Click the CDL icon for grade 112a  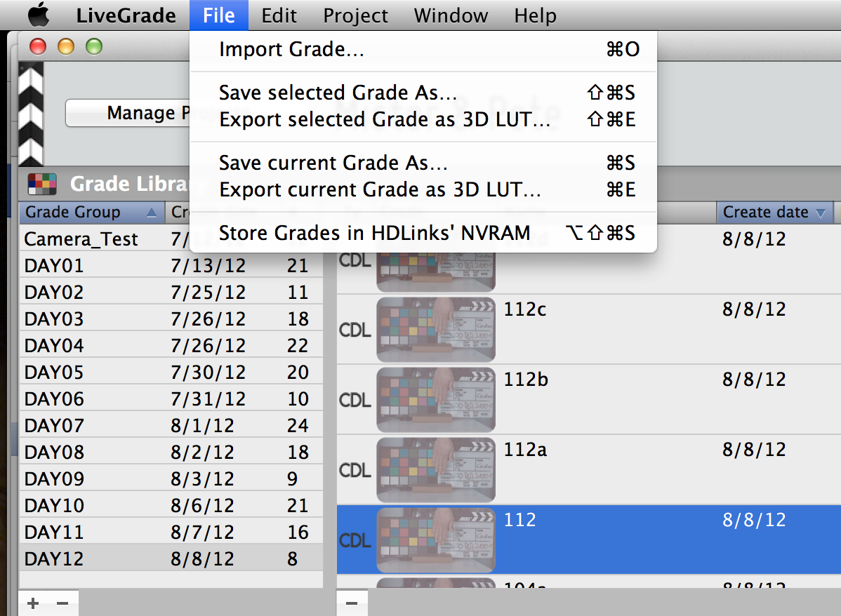(355, 469)
